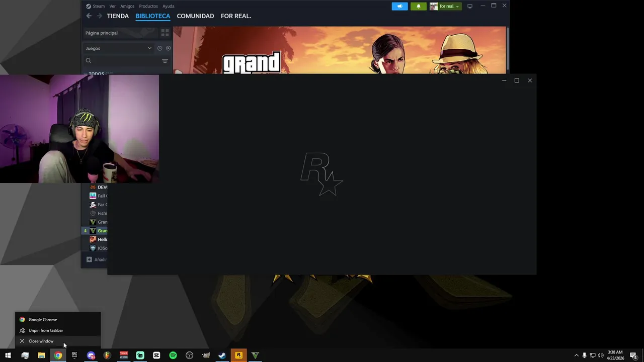Show hidden system tray icons
This screenshot has height=362, width=644.
pos(577,355)
